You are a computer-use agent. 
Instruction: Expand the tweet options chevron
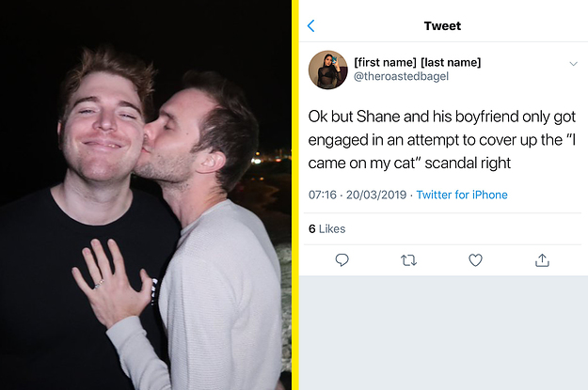[x=573, y=64]
